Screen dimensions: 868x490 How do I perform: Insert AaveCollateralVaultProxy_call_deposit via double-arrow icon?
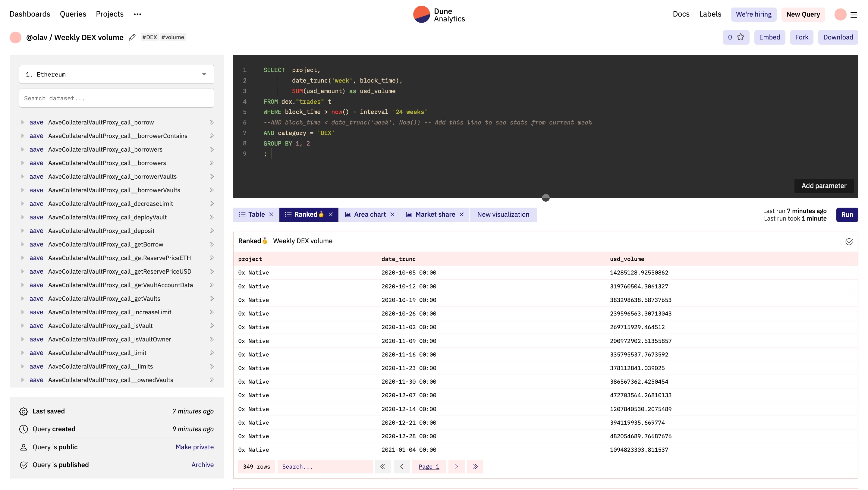click(212, 231)
